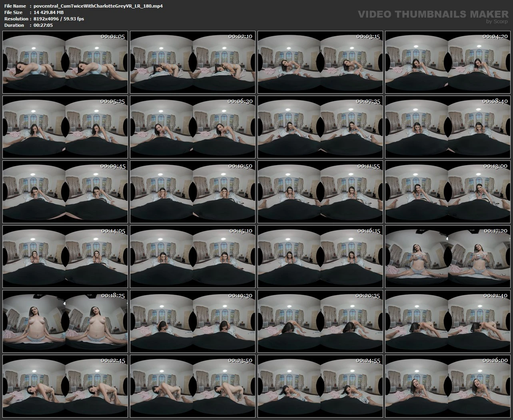Viewport: 513px width, 420px height.
Task: Click the thumbnail at timestamp 00:01:05
Action: click(x=65, y=62)
